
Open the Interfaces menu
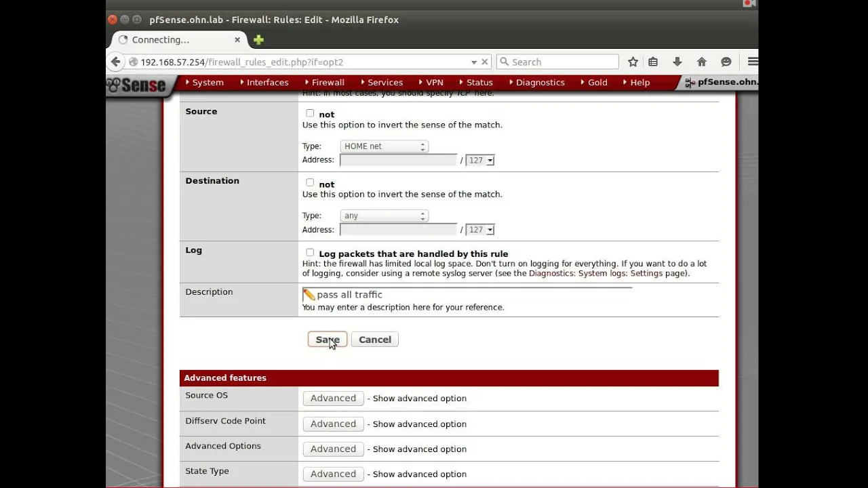[267, 82]
